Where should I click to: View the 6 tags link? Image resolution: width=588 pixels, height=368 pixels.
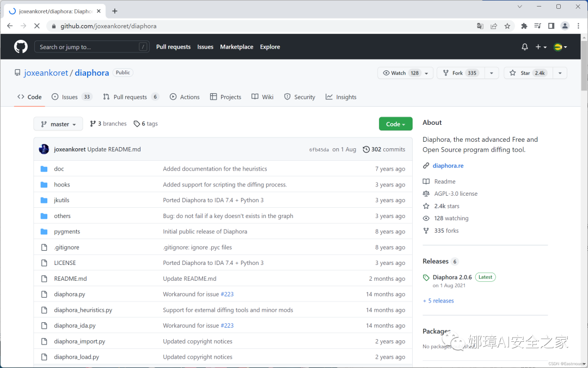[x=146, y=124]
